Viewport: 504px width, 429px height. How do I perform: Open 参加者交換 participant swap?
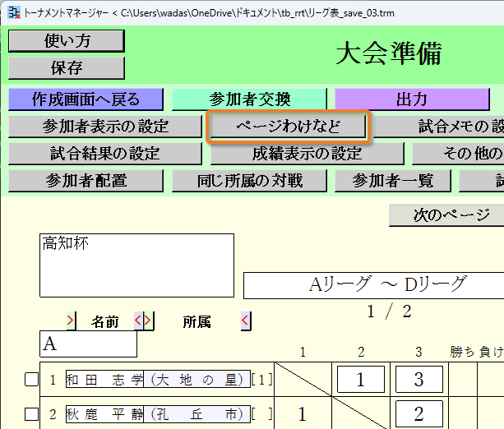coord(249,99)
